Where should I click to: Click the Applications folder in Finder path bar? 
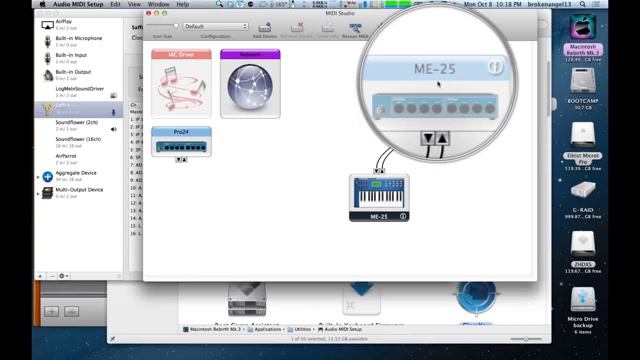click(x=264, y=329)
